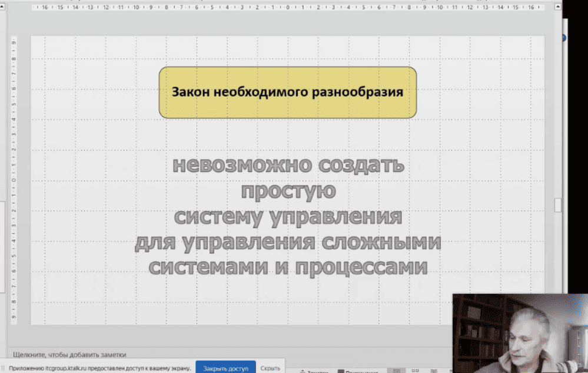Click the presenter webcam video thumbnail

tap(520, 333)
